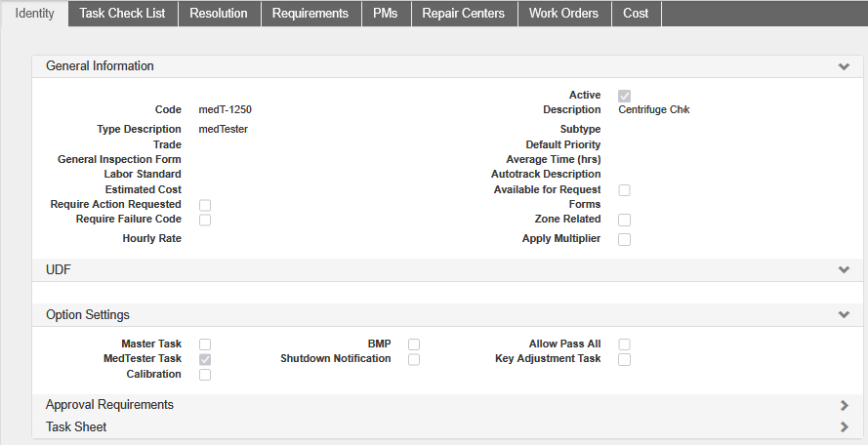The width and height of the screenshot is (868, 445).
Task: Open the Cost tab
Action: [x=636, y=14]
